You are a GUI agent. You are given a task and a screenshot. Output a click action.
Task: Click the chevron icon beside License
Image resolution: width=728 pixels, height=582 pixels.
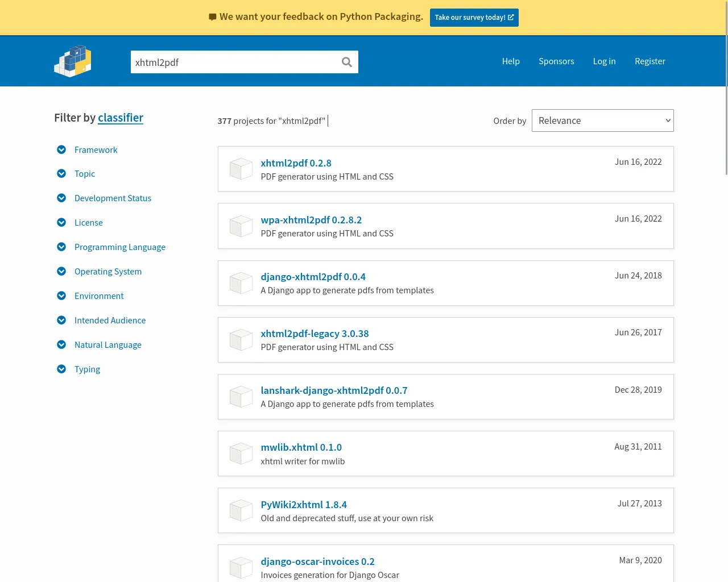[61, 222]
